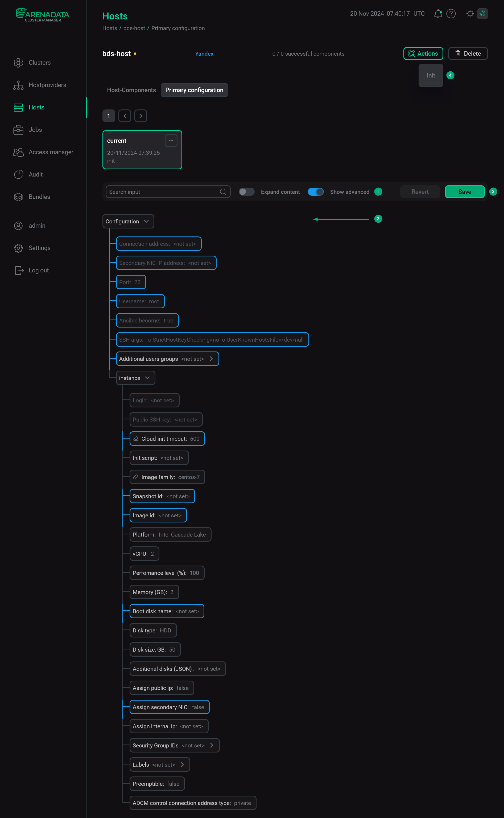Open the notifications bell icon
The height and width of the screenshot is (818, 504).
coord(438,14)
